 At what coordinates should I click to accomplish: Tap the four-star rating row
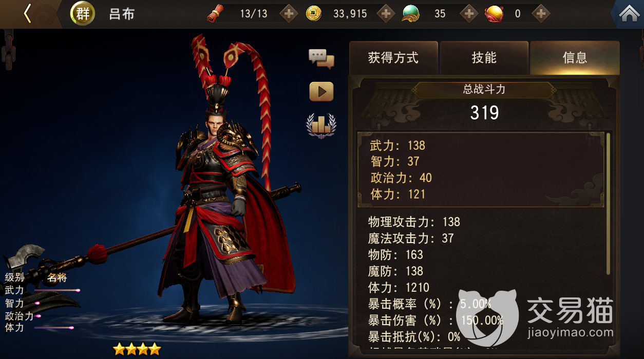[x=137, y=349]
